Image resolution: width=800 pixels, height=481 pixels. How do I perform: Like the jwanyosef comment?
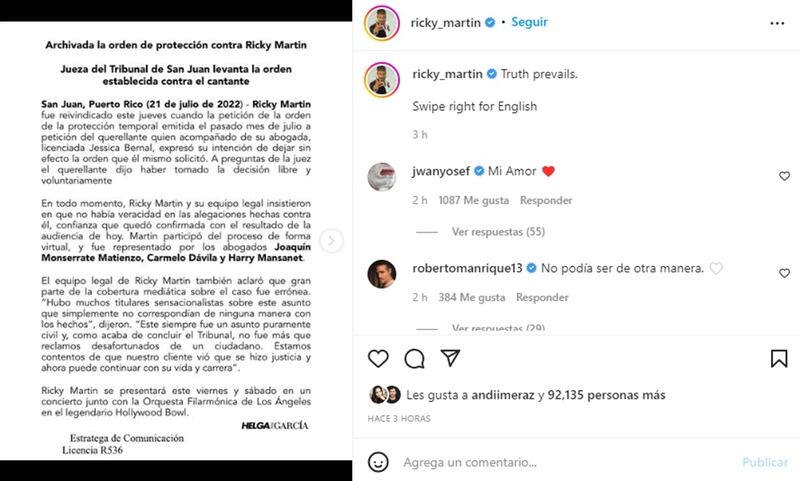coord(784,176)
